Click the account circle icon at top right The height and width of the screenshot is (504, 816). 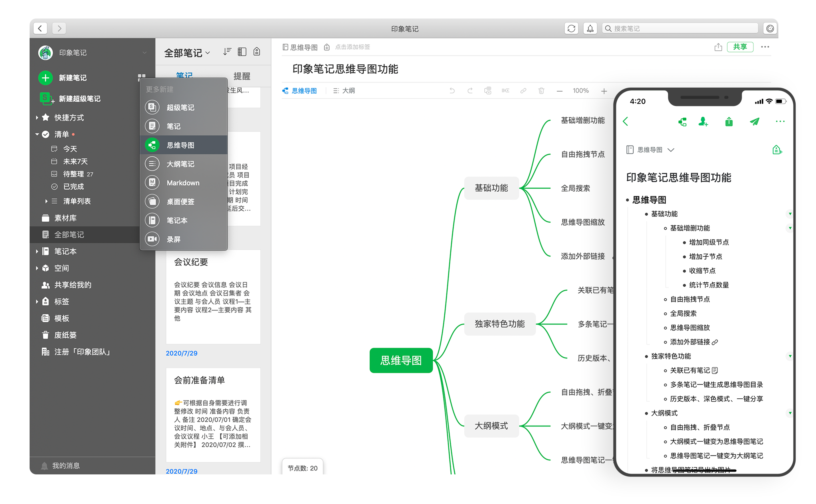click(770, 28)
